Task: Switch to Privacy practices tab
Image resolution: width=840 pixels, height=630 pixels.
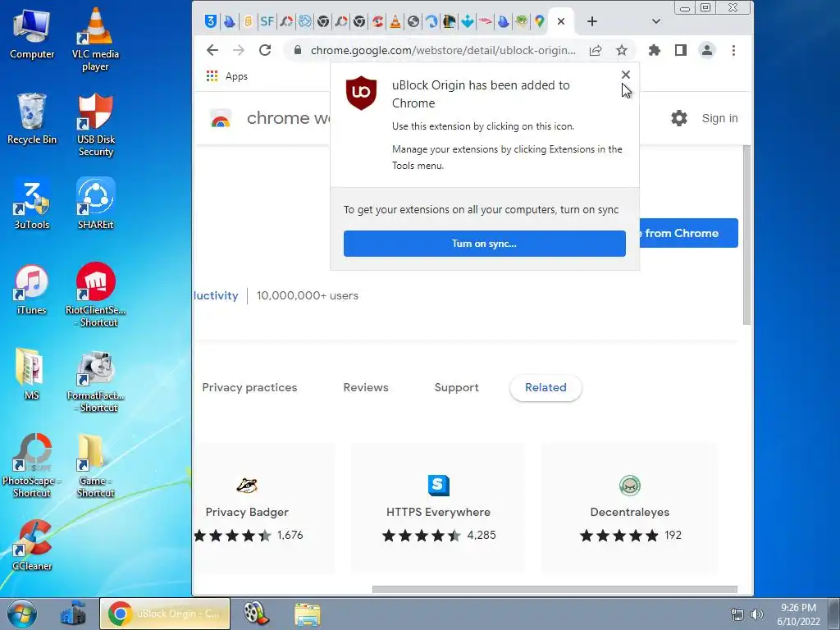Action: 249,387
